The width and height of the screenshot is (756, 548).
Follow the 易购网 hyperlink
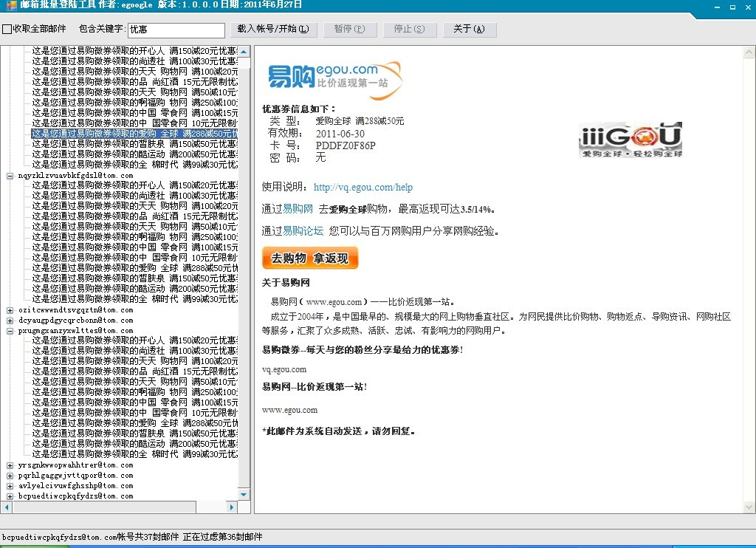click(x=298, y=209)
